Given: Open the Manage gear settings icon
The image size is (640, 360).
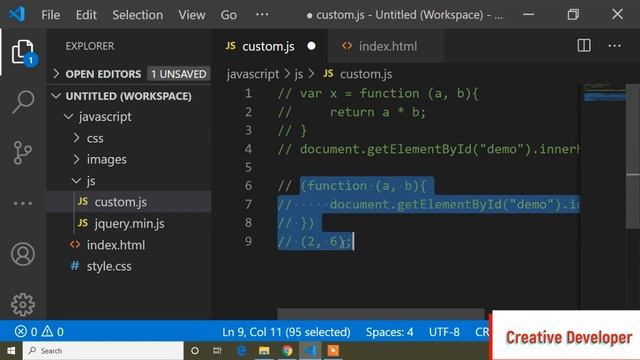Looking at the screenshot, I should pos(23,304).
